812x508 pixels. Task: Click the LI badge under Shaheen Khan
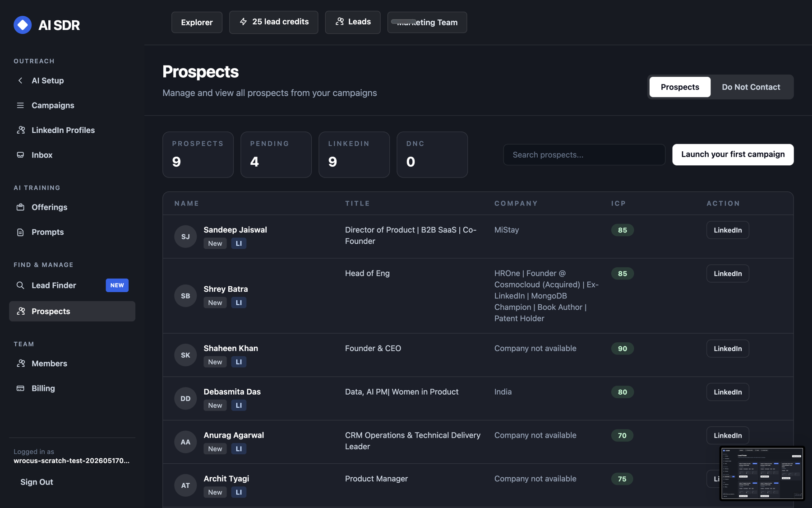[239, 362]
